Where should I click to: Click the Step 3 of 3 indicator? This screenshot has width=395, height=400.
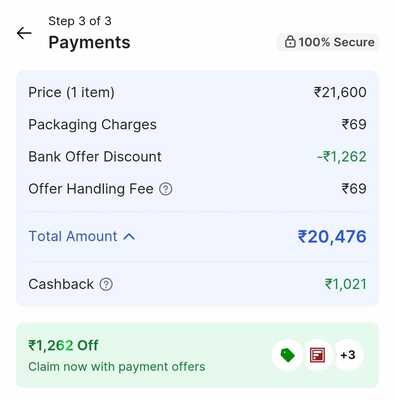pyautogui.click(x=80, y=21)
